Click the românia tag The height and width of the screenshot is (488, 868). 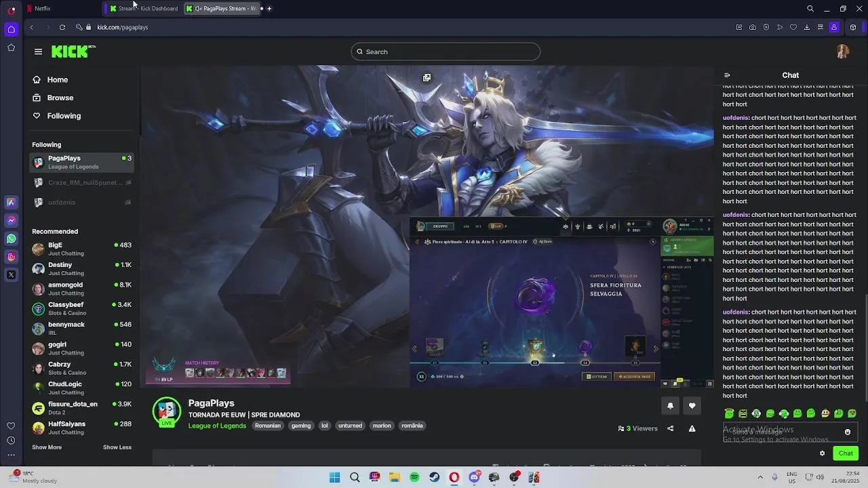click(x=412, y=426)
